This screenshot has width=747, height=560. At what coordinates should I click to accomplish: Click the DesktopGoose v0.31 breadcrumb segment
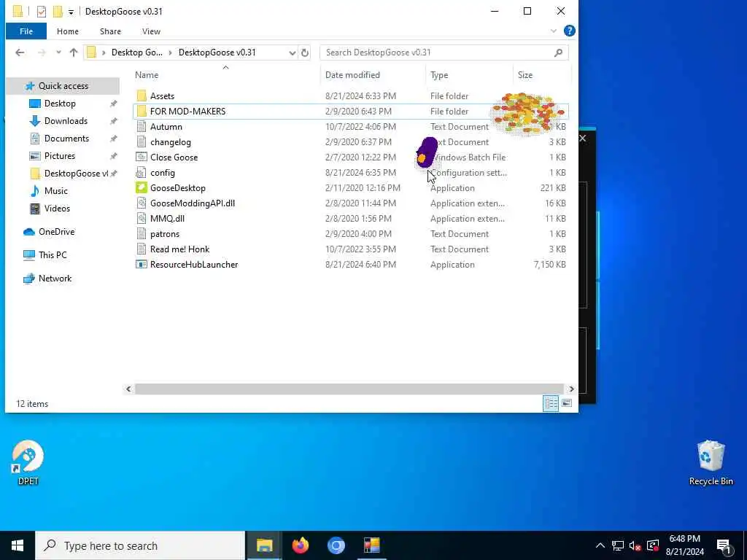[x=217, y=52]
